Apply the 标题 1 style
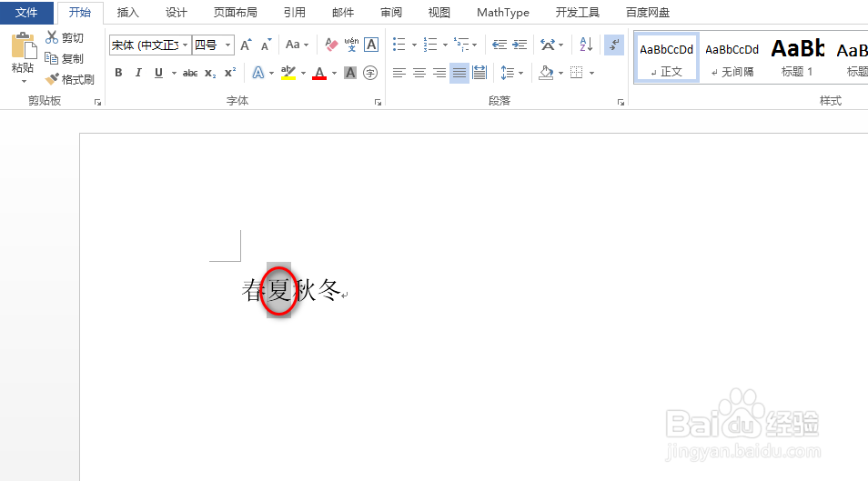Screen dimensions: 868x481 click(797, 58)
